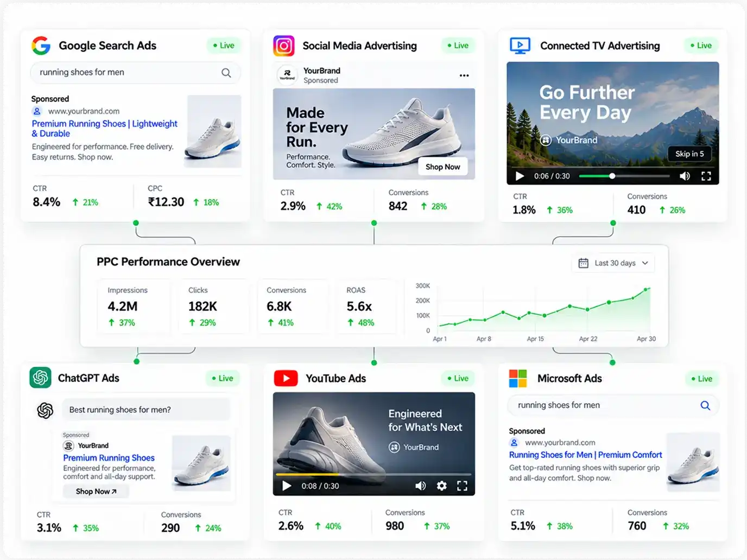Toggle the Live badge on ChatGPT Ads
Screen dimensions: 747x560
tap(223, 378)
